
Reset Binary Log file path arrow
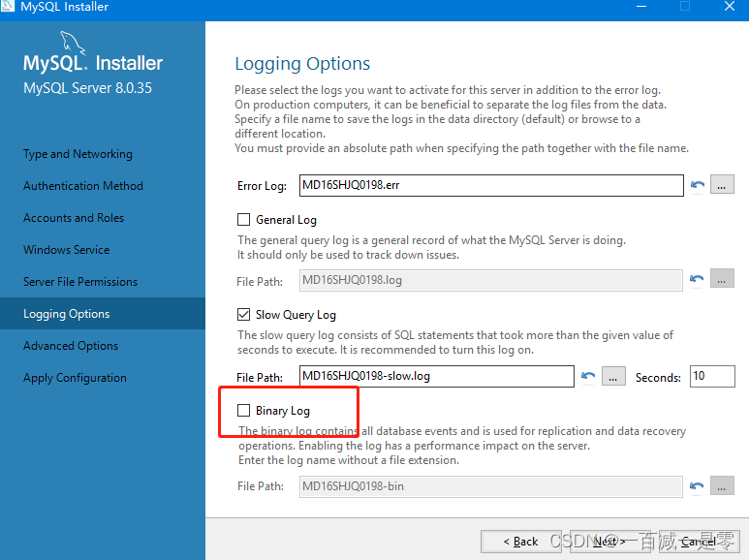coord(697,486)
